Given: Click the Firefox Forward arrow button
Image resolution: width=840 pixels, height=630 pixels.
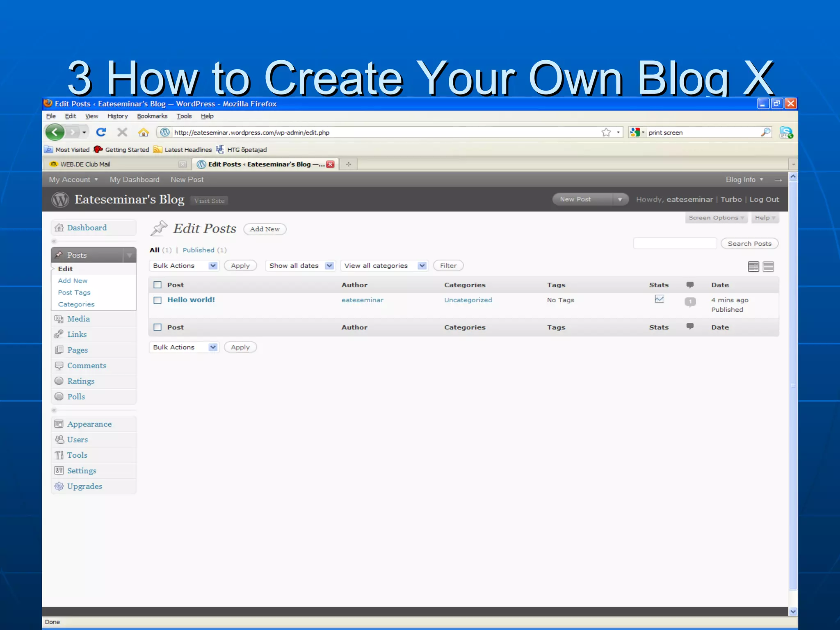Looking at the screenshot, I should pyautogui.click(x=73, y=132).
